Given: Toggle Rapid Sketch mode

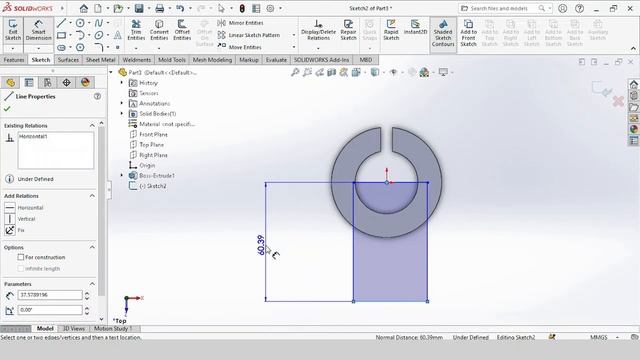Looking at the screenshot, I should click(391, 30).
